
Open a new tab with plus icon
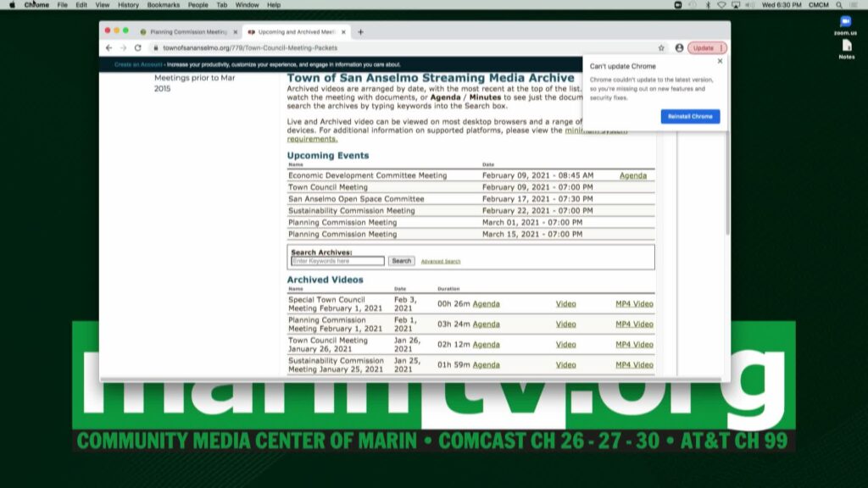tap(360, 32)
